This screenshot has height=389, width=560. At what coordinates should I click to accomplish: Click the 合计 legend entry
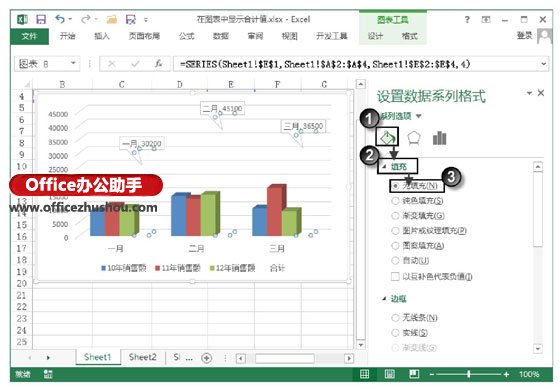click(x=277, y=268)
